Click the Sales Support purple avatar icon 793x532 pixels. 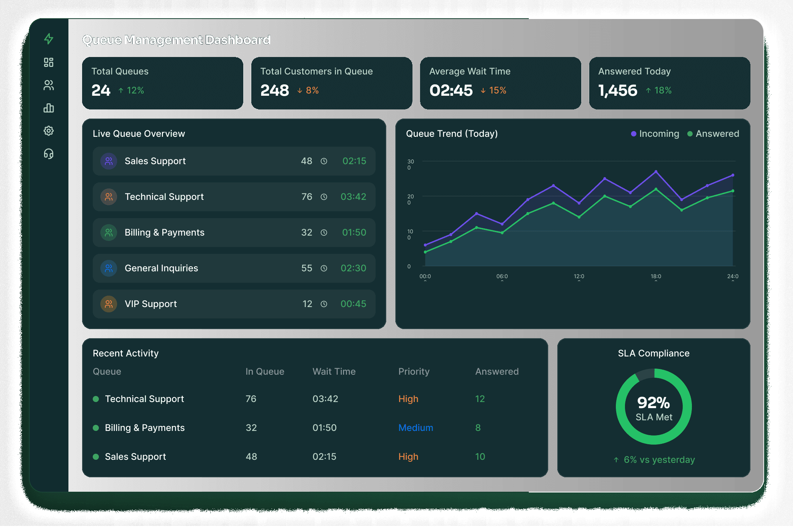[x=109, y=161]
